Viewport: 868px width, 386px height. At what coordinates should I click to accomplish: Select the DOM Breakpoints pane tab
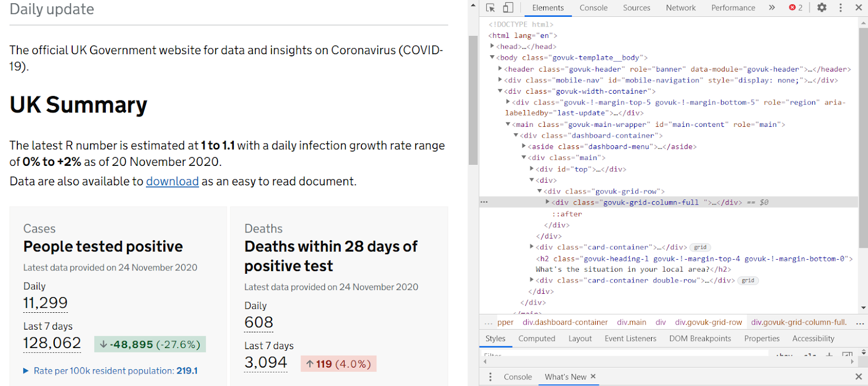point(700,338)
